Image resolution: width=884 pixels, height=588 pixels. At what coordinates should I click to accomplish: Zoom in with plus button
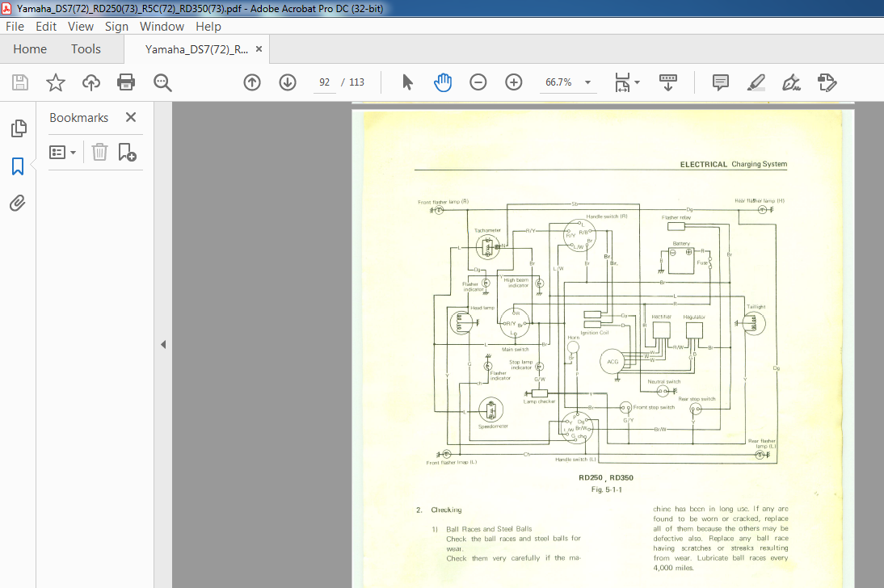pyautogui.click(x=514, y=82)
